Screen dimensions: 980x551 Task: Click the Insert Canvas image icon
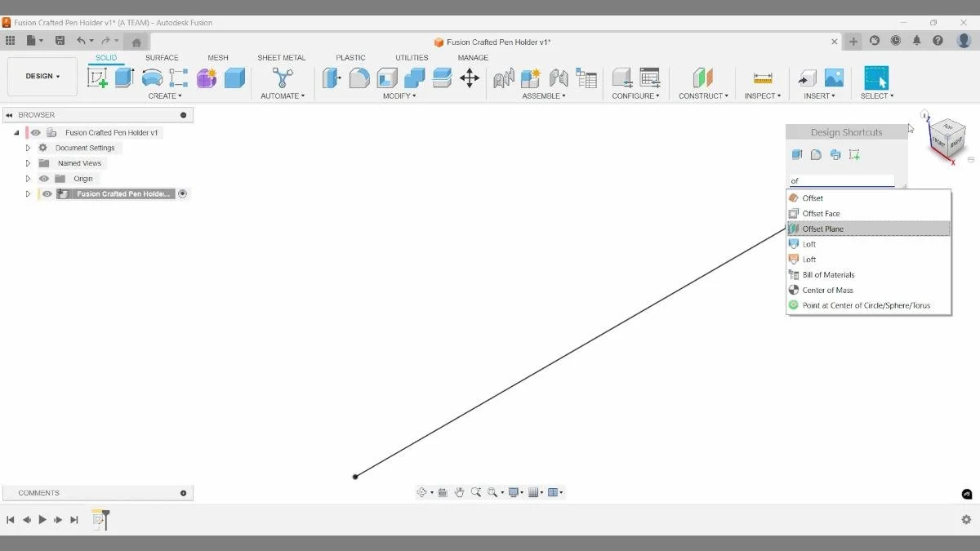pyautogui.click(x=835, y=78)
